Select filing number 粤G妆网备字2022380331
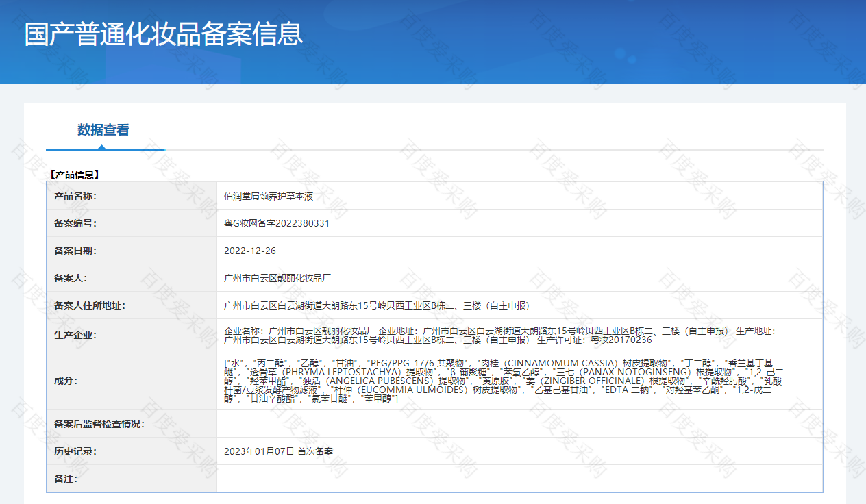Viewport: 866px width, 504px height. 277,223
